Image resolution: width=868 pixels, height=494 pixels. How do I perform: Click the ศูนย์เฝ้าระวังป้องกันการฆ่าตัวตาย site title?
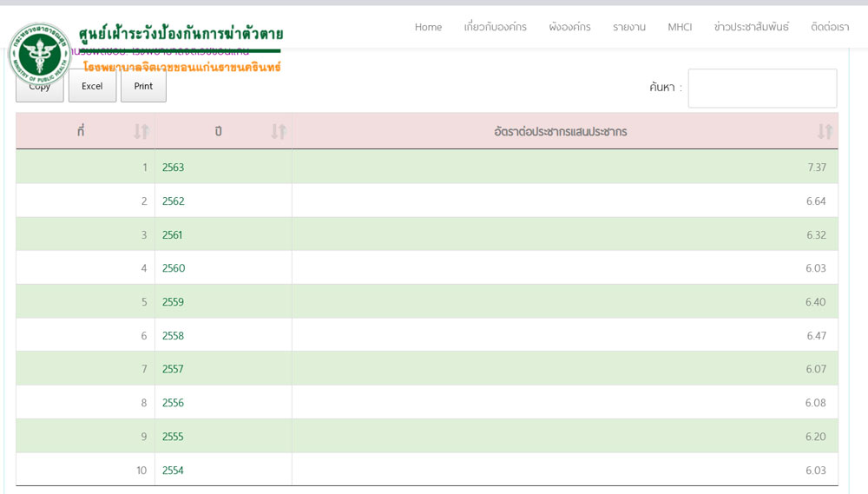tap(181, 34)
